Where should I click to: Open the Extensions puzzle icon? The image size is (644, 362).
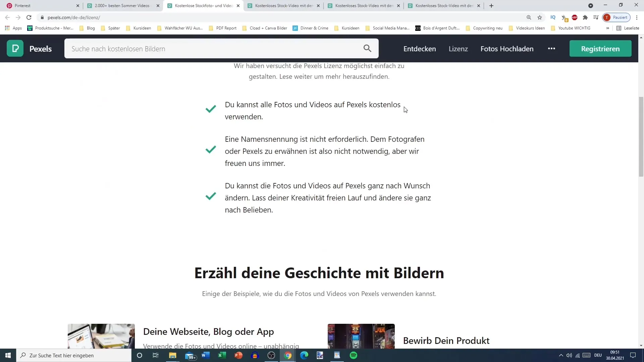[585, 17]
